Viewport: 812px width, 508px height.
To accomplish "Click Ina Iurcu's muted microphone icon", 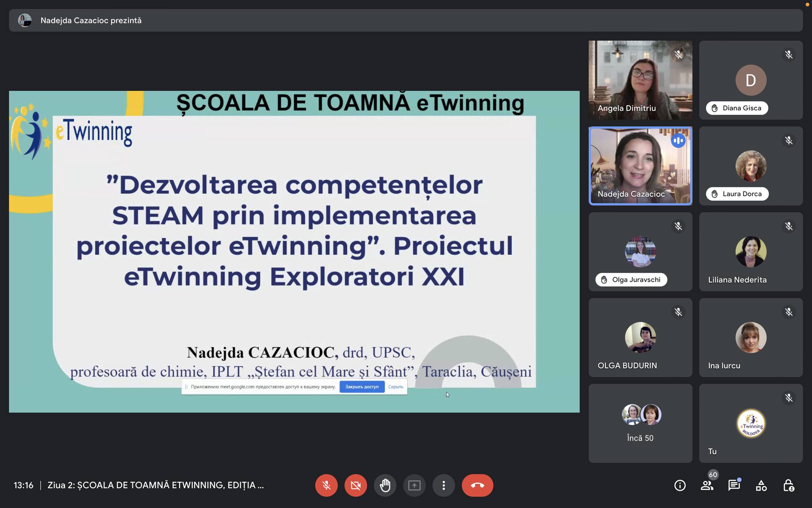I will (x=789, y=312).
